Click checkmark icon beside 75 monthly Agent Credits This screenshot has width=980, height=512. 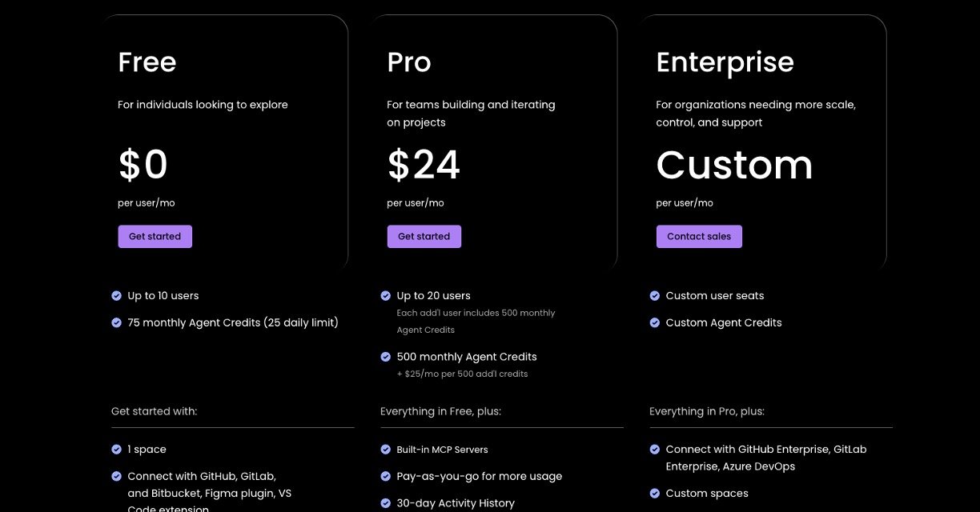(x=117, y=323)
